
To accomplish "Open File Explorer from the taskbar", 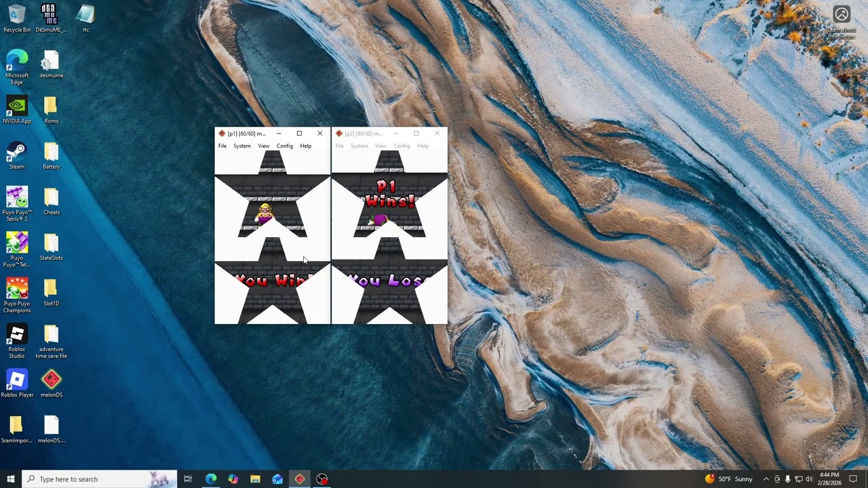I will pos(255,479).
